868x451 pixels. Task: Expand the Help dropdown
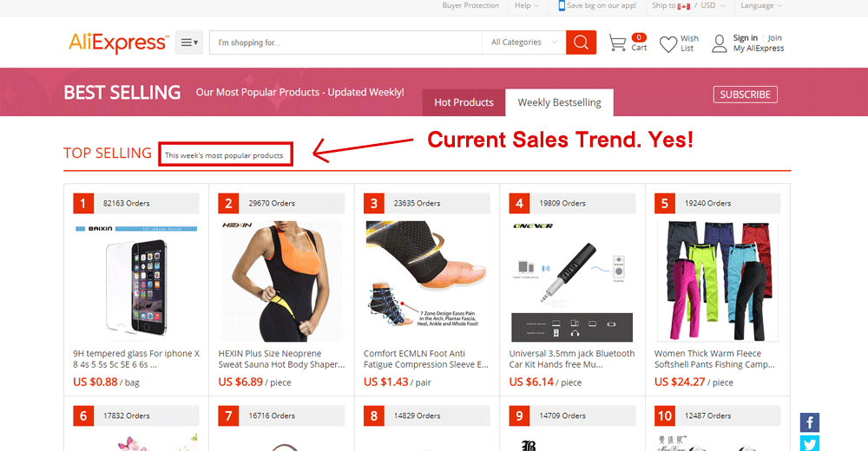click(527, 5)
